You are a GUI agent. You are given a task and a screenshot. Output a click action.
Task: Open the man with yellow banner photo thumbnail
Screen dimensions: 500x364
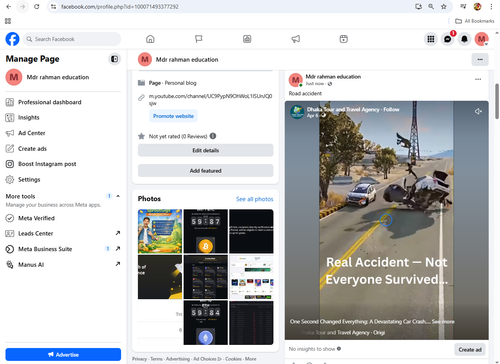(160, 231)
